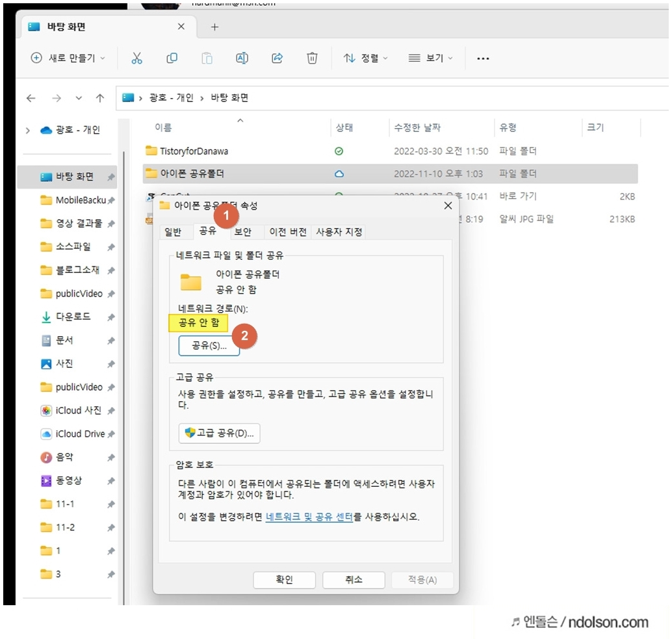
Task: Click the 바로 가기 type cell
Action: point(518,196)
